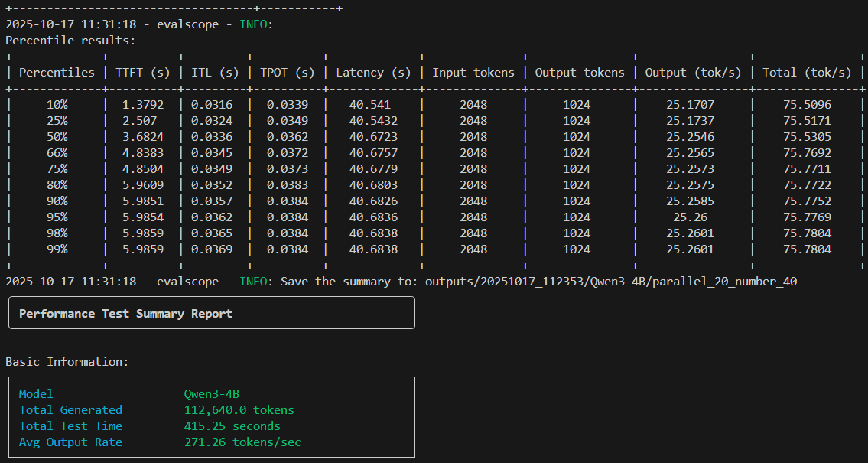The width and height of the screenshot is (868, 463).
Task: Click TPOT value 0.0373
Action: tap(288, 169)
